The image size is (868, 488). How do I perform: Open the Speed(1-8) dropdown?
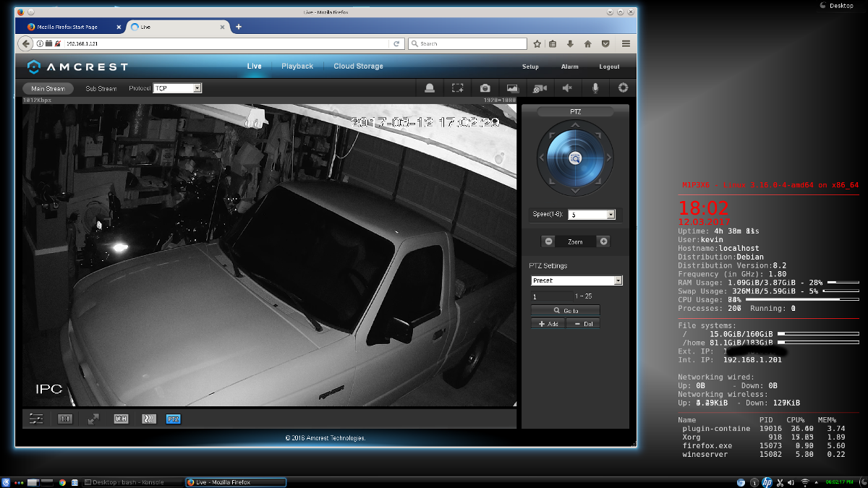[592, 215]
